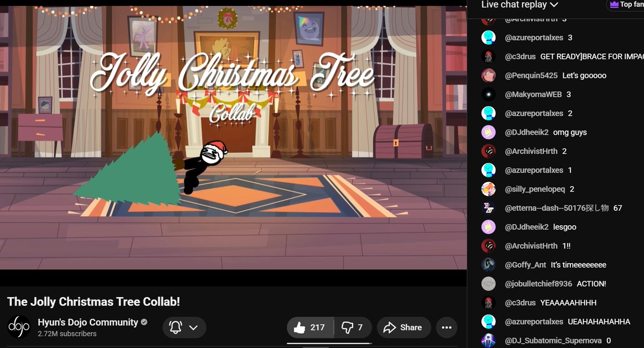644x348 pixels.
Task: Open @jobulletchief8936 chat avatar
Action: (x=488, y=284)
